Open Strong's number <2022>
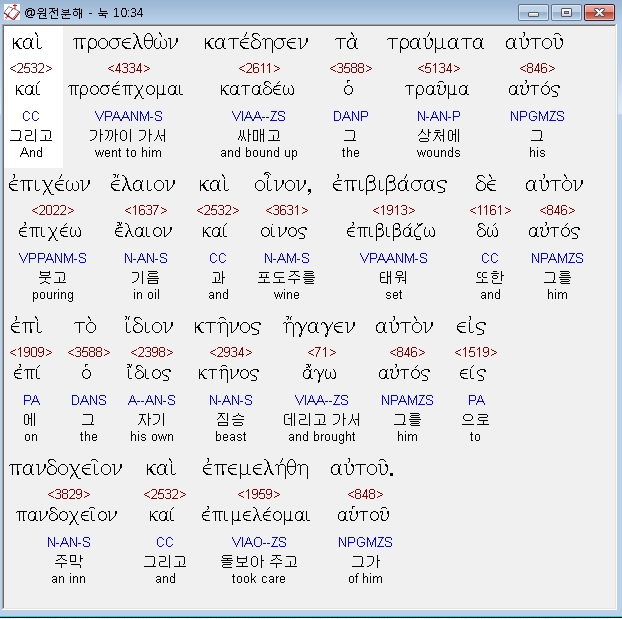622x619 pixels. [x=53, y=210]
